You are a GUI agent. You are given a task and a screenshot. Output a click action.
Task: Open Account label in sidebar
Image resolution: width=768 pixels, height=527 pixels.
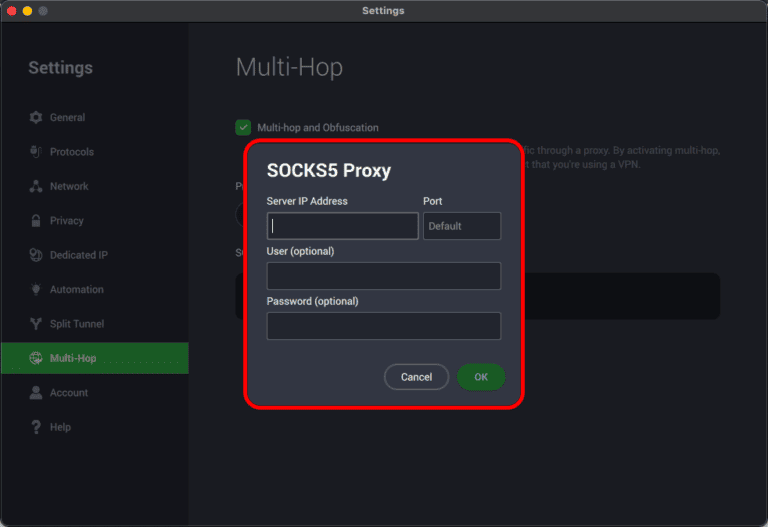(69, 392)
